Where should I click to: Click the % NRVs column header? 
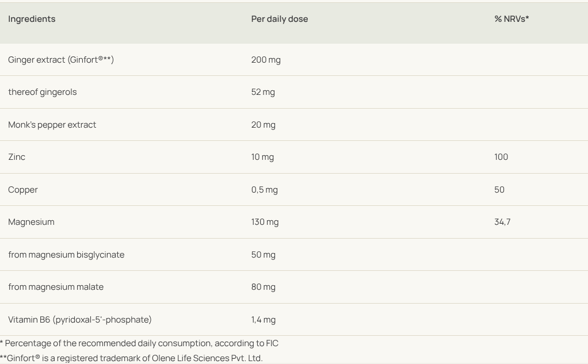pos(511,19)
